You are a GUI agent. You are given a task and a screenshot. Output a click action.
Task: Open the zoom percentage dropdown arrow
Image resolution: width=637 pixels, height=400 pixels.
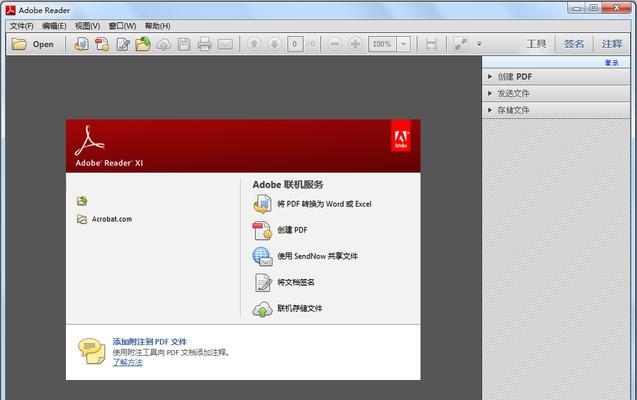pyautogui.click(x=403, y=44)
